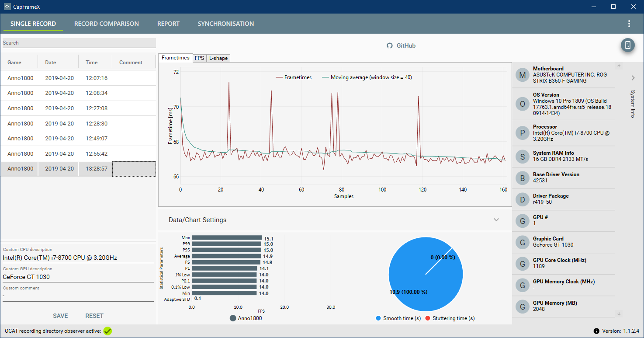Edit the Custom GPU description field
The height and width of the screenshot is (338, 644).
point(78,277)
